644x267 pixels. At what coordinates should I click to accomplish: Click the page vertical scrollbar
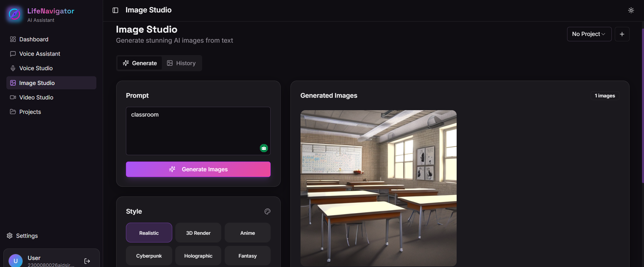pyautogui.click(x=643, y=106)
